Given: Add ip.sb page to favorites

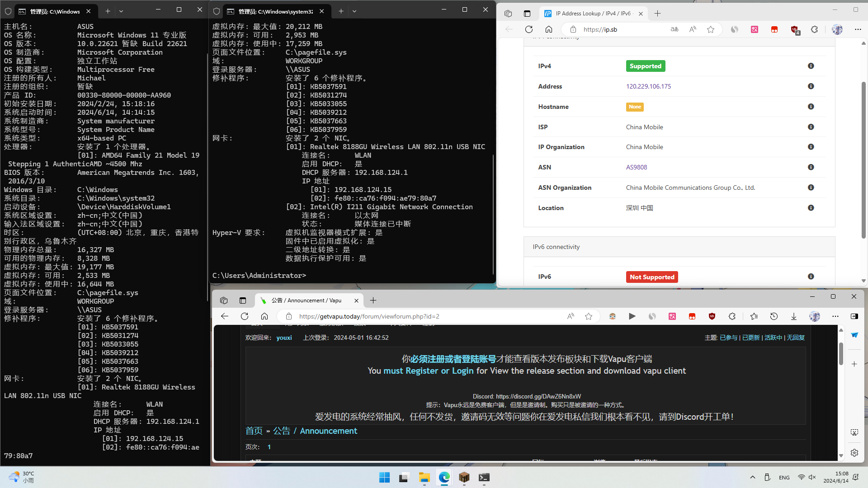Looking at the screenshot, I should 711,29.
